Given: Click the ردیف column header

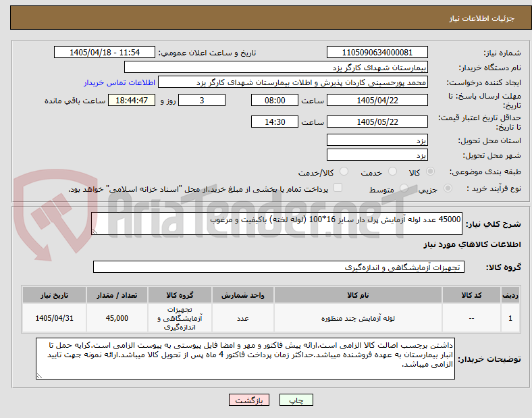Looking at the screenshot, I should [x=510, y=295].
